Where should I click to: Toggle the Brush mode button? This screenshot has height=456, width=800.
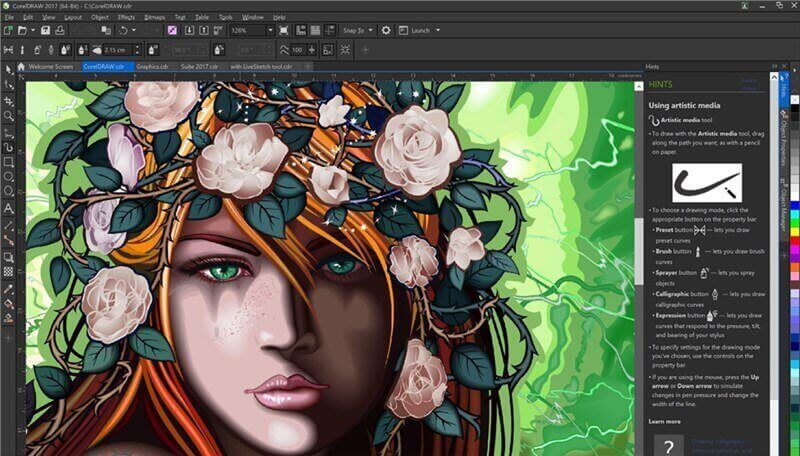tap(22, 50)
